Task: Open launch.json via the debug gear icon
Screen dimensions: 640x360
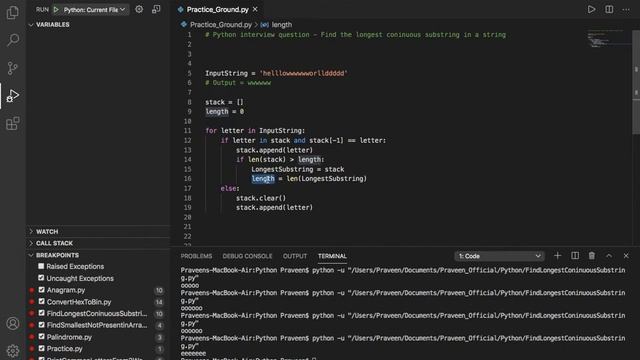Action: click(x=139, y=9)
